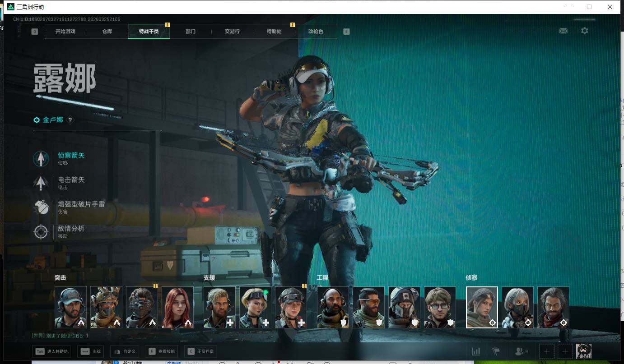
Task: Select engineer operator wearing orange glasses
Action: click(369, 307)
